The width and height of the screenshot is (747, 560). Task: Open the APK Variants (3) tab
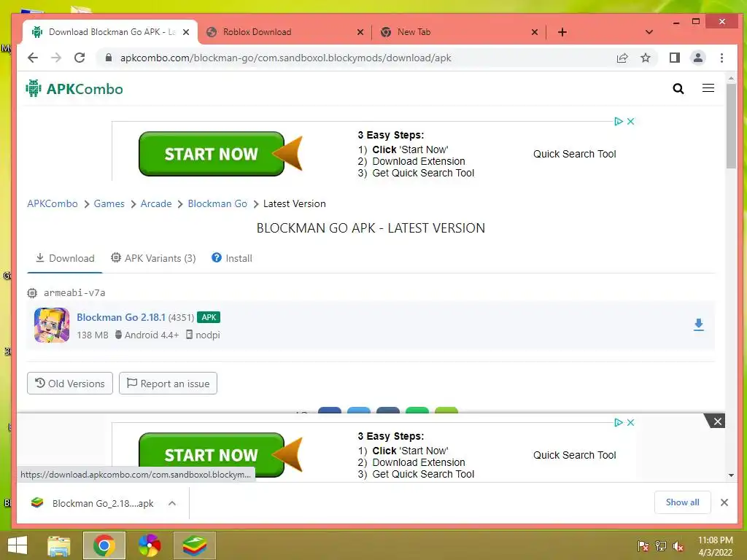(153, 258)
